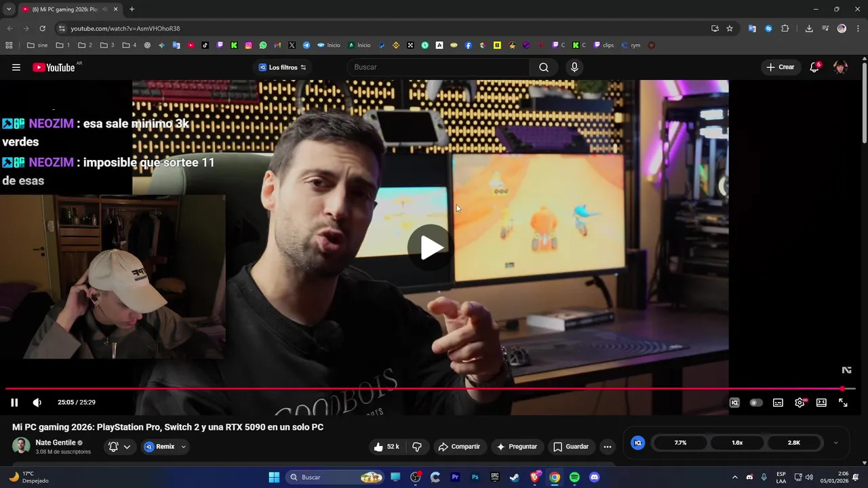
Task: Toggle subtitles in the player
Action: (778, 403)
